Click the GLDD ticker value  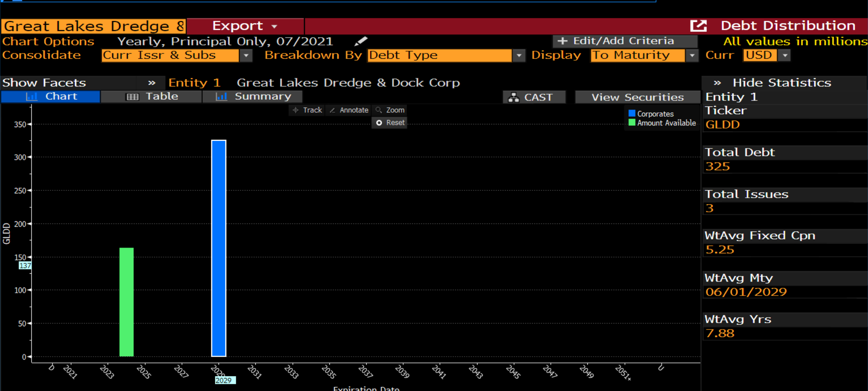point(723,125)
